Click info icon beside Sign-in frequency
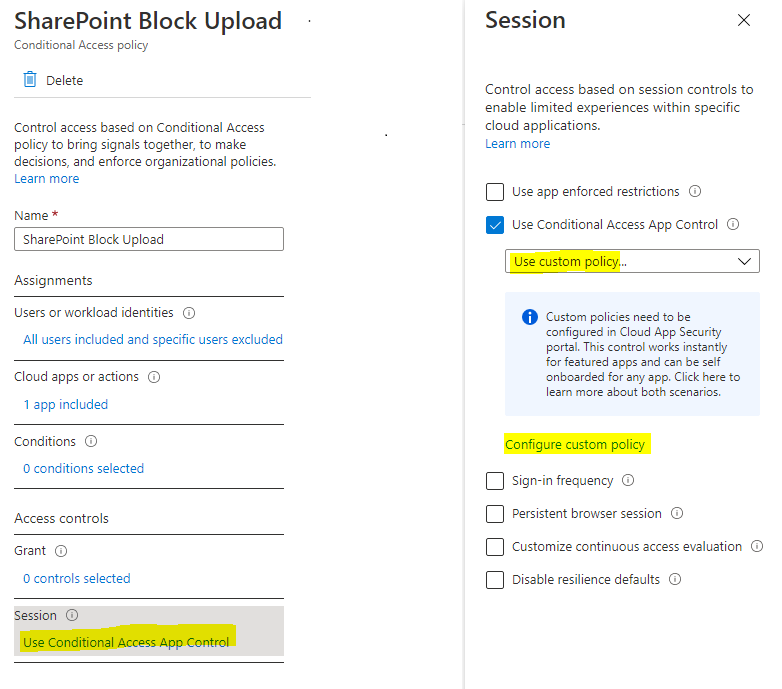This screenshot has width=782, height=689. click(x=628, y=480)
